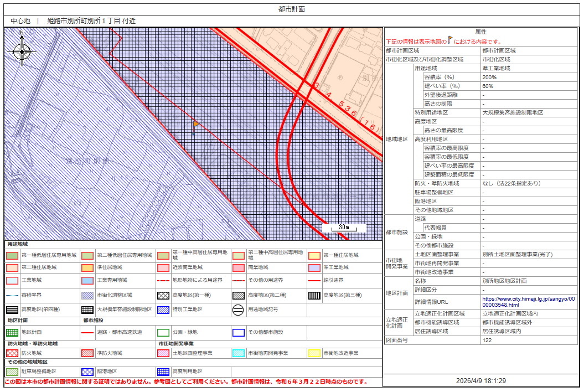Click the 30m scale bar on the map
The width and height of the screenshot is (584, 392).
344,228
